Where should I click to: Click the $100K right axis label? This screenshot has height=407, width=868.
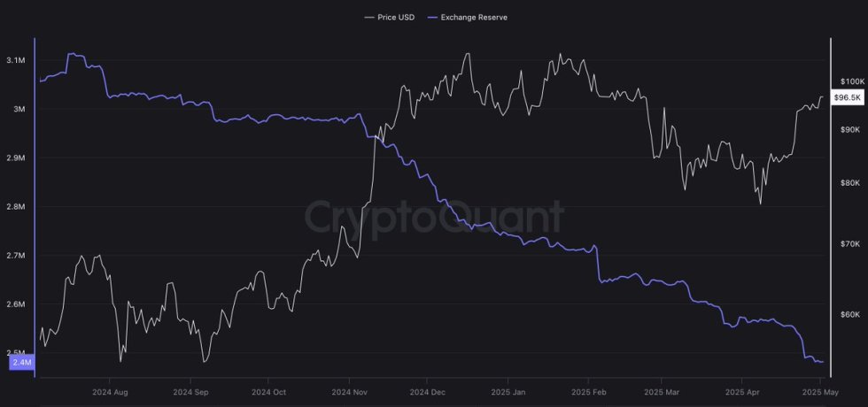(850, 81)
